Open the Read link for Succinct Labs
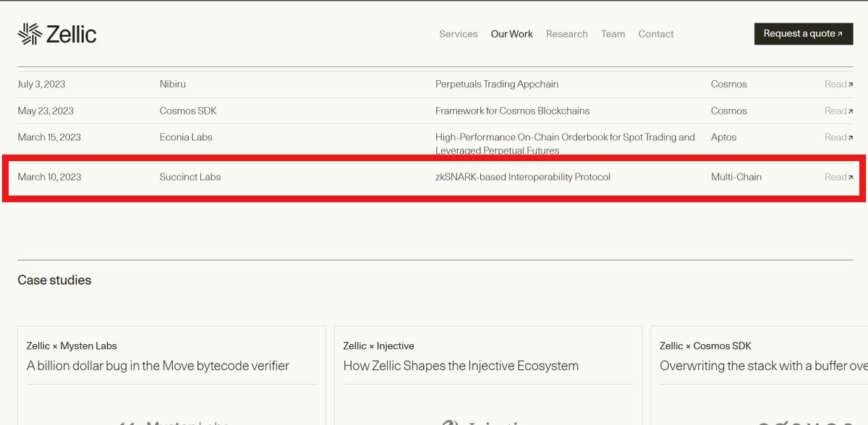Screen dimensions: 868x425 pos(838,176)
